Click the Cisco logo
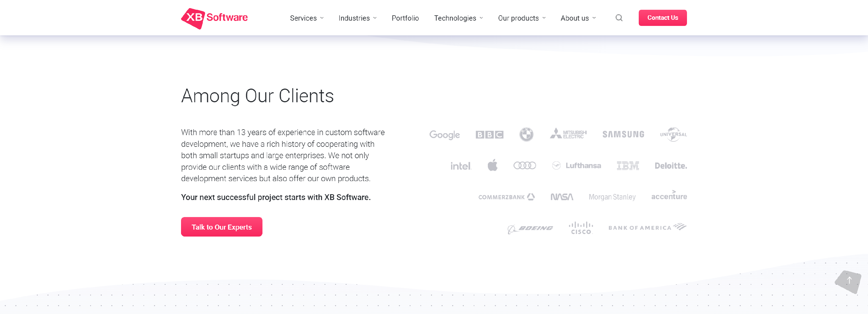Screen dimensions: 868x314 [x=581, y=228]
